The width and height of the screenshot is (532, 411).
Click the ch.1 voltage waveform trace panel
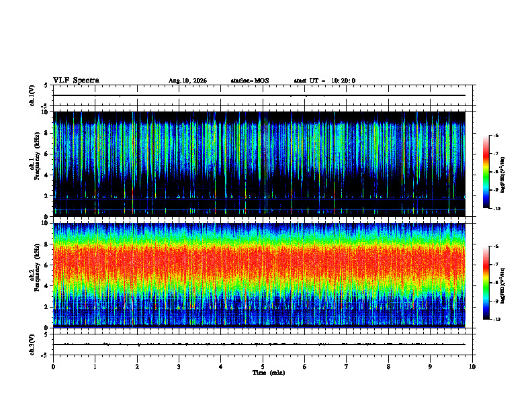(263, 95)
